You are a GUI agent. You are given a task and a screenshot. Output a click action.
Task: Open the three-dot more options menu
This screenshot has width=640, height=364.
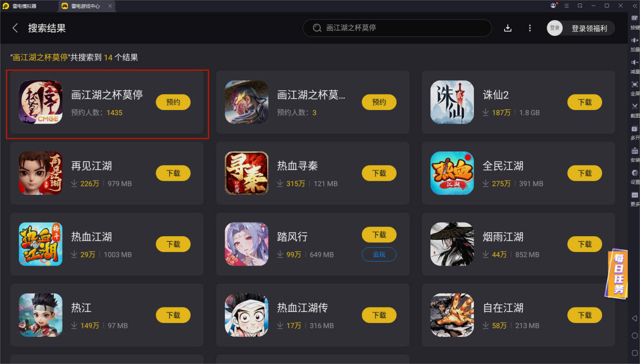[x=529, y=28]
